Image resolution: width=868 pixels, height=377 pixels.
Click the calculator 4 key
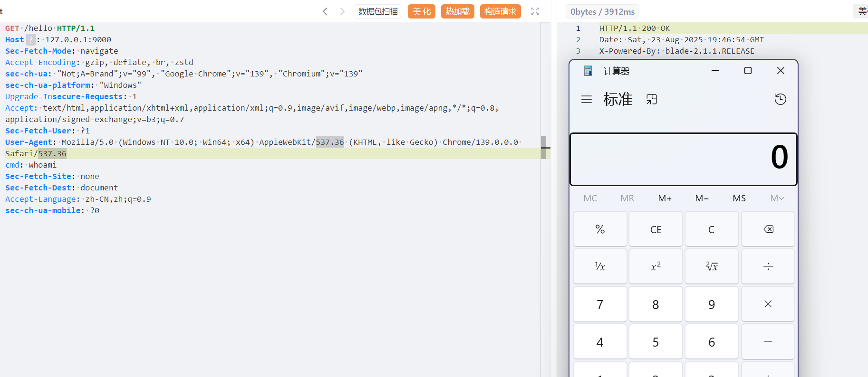click(600, 342)
